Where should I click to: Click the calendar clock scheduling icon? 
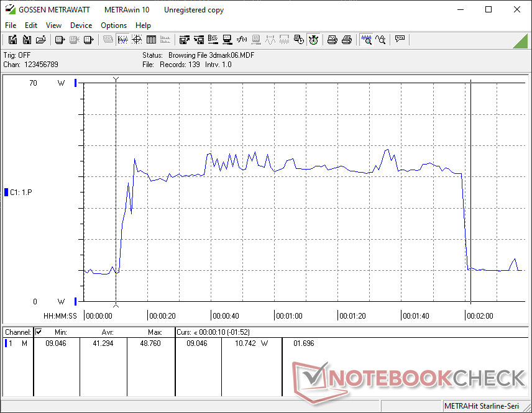pyautogui.click(x=298, y=40)
